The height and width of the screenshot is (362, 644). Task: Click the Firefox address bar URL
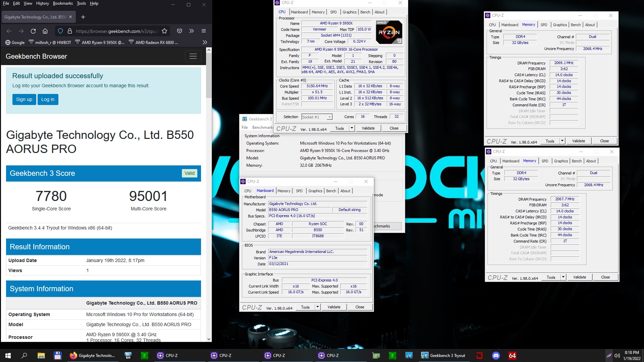[x=116, y=31]
